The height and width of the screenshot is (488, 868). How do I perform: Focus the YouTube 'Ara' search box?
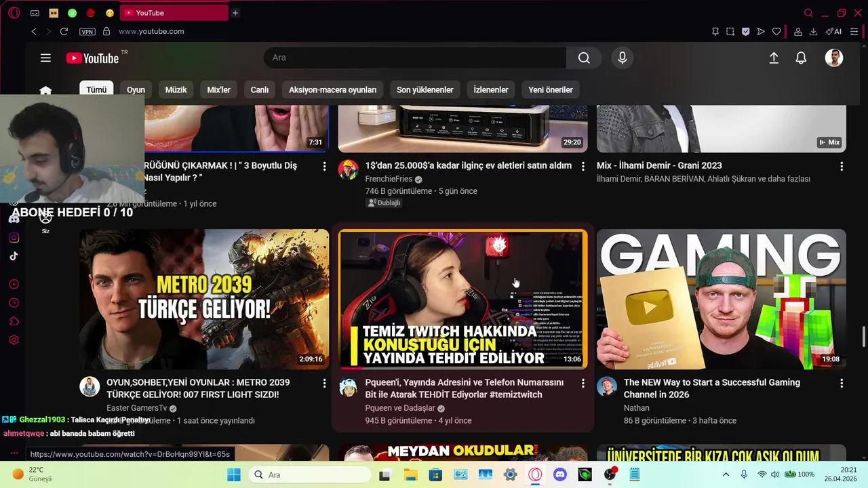click(x=415, y=58)
